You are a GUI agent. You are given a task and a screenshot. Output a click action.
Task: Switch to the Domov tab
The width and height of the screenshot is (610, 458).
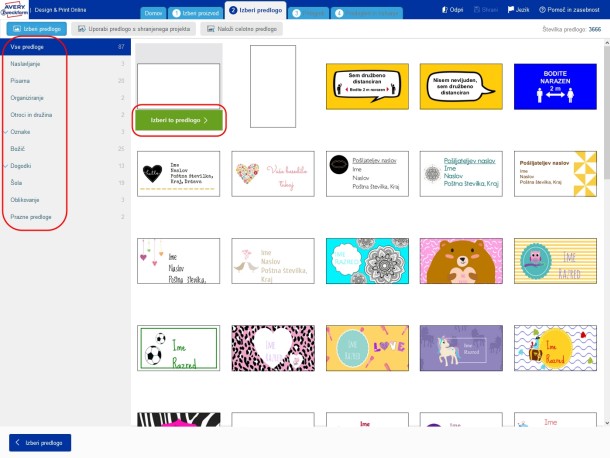(x=153, y=13)
